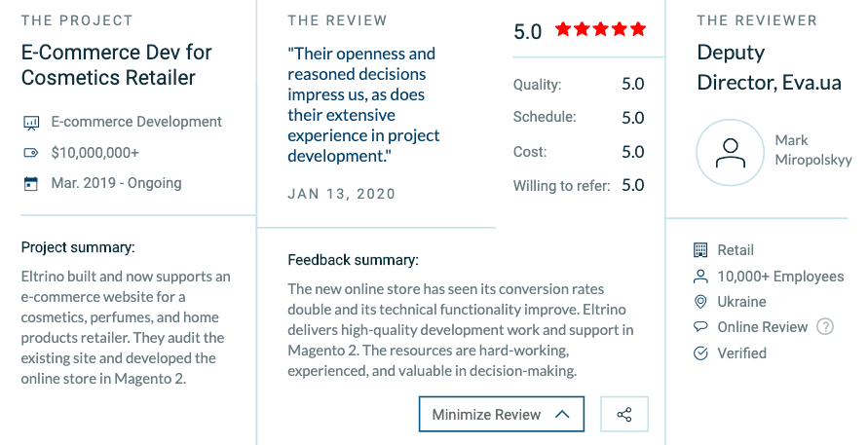Click the Online Review speech bubble icon
The width and height of the screenshot is (868, 445).
point(699,327)
